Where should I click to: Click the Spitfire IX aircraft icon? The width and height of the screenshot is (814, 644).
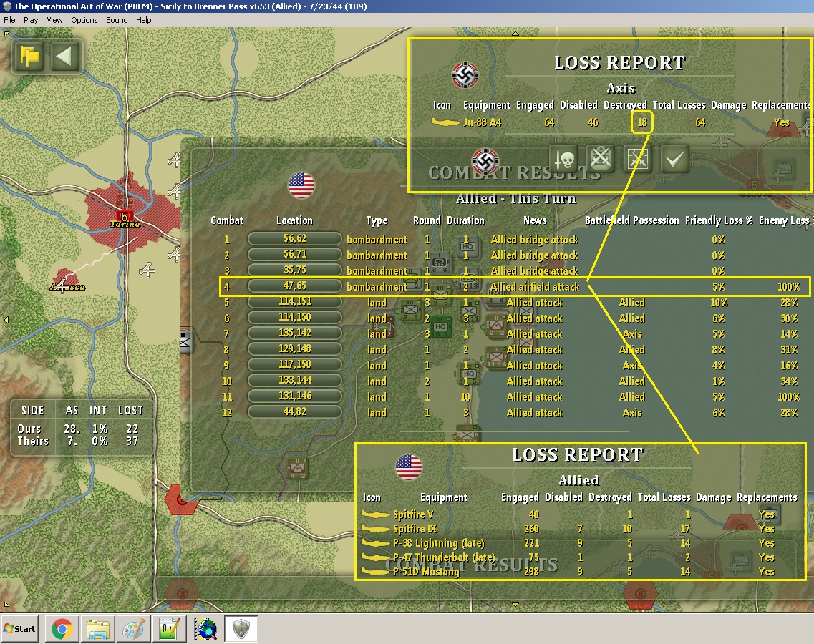(375, 529)
